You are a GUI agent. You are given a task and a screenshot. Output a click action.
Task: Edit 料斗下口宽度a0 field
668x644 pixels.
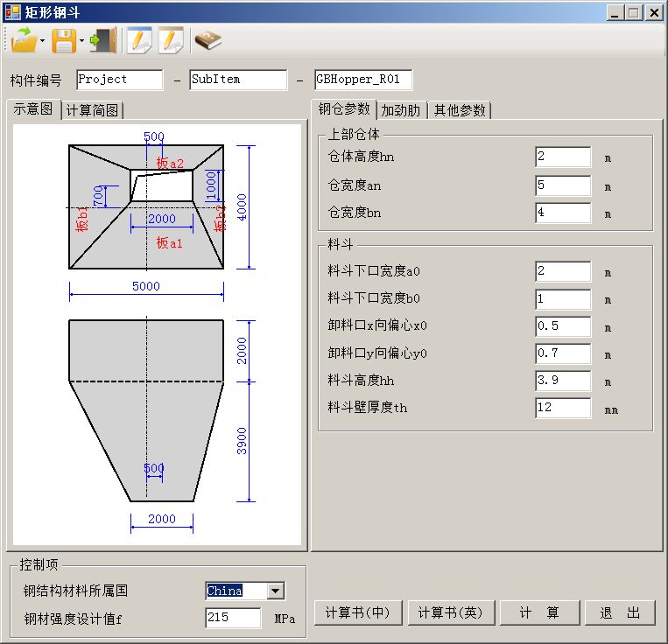point(563,271)
